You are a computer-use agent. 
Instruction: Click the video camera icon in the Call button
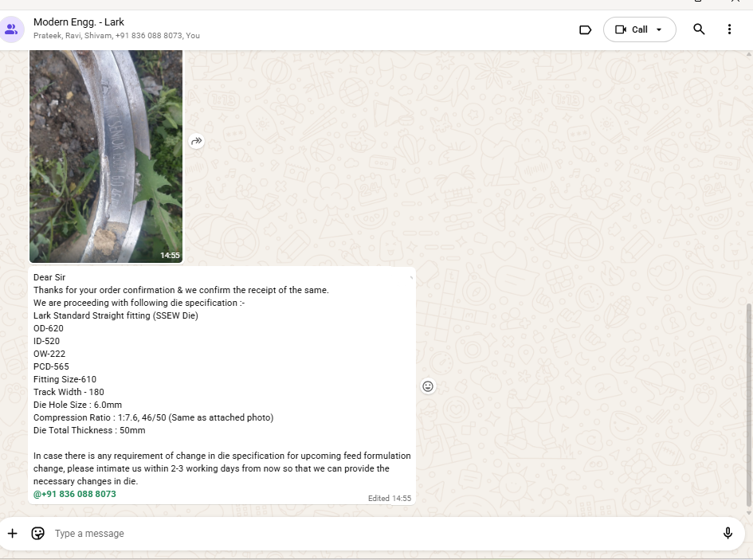(x=621, y=29)
